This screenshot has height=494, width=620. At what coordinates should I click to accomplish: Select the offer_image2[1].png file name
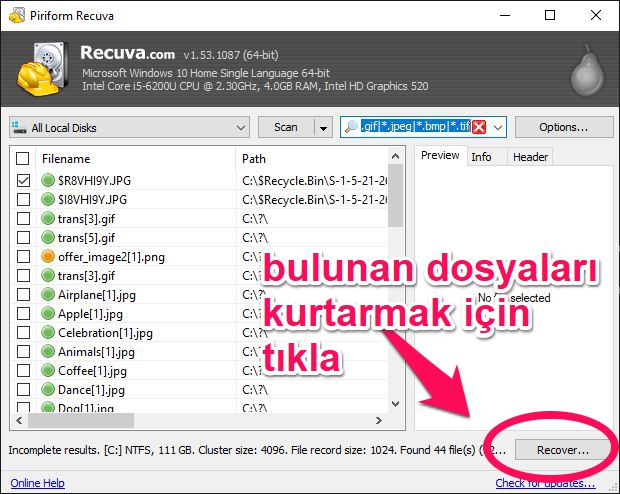(112, 257)
